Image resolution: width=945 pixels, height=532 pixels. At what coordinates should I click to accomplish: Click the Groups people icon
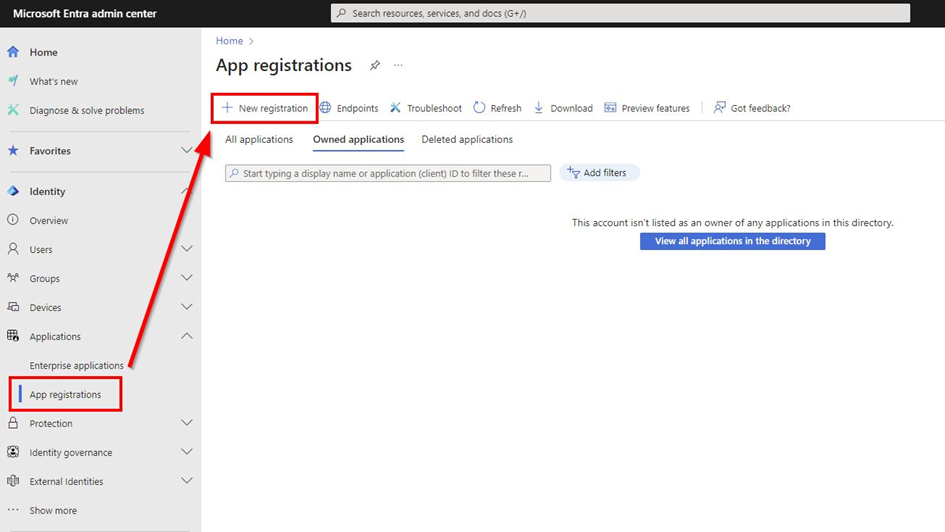pyautogui.click(x=13, y=278)
